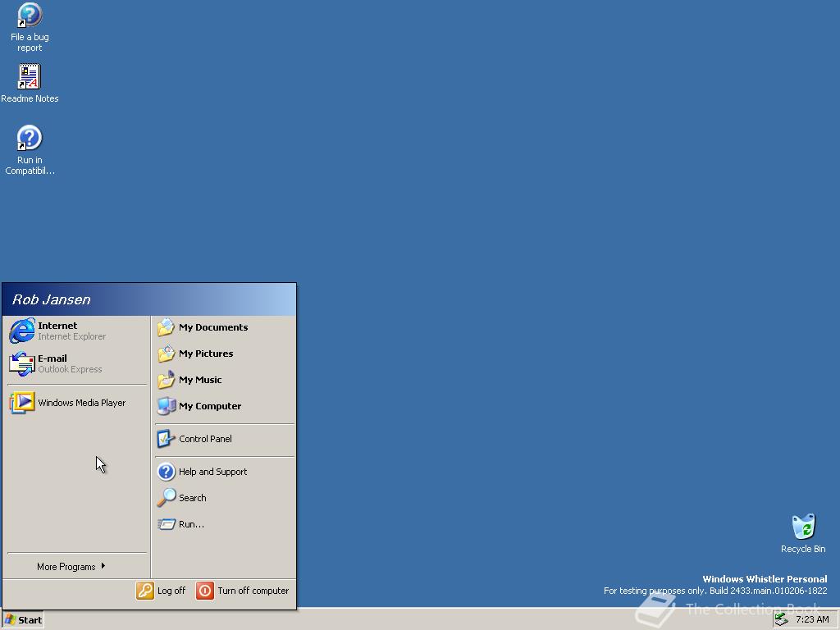Open My Documents from Start menu
The height and width of the screenshot is (630, 840).
[225, 327]
